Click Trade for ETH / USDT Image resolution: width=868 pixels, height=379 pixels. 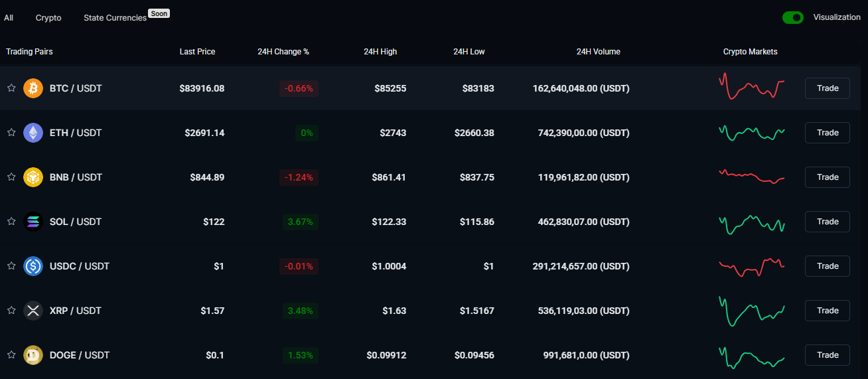coord(828,133)
